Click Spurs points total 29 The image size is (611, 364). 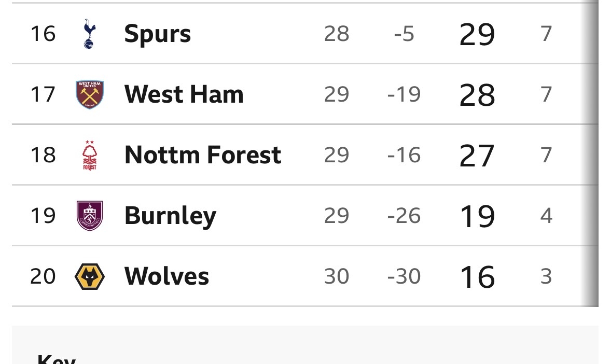click(x=477, y=35)
